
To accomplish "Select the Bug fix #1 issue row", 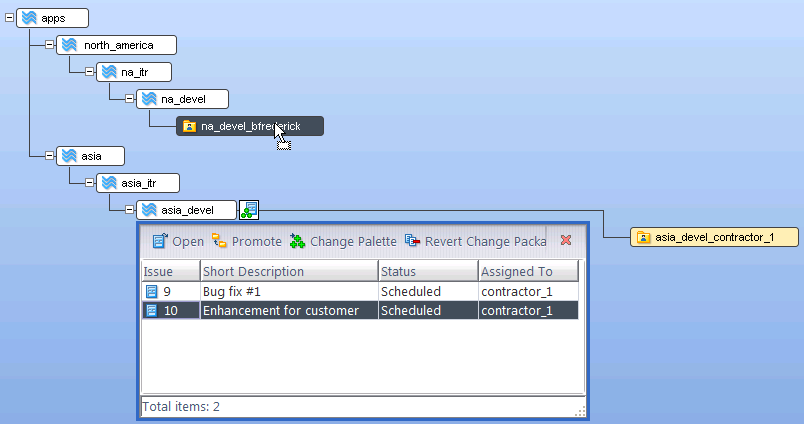I will click(288, 291).
